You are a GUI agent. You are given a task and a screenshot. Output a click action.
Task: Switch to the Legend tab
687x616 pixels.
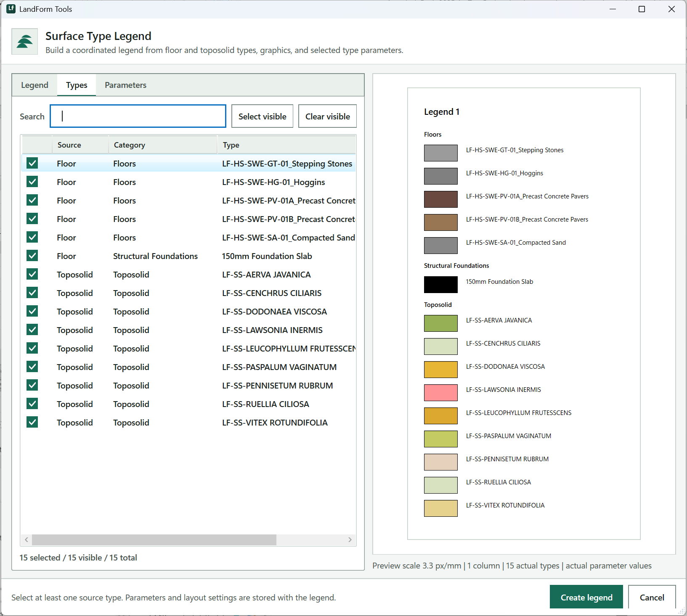(x=34, y=85)
